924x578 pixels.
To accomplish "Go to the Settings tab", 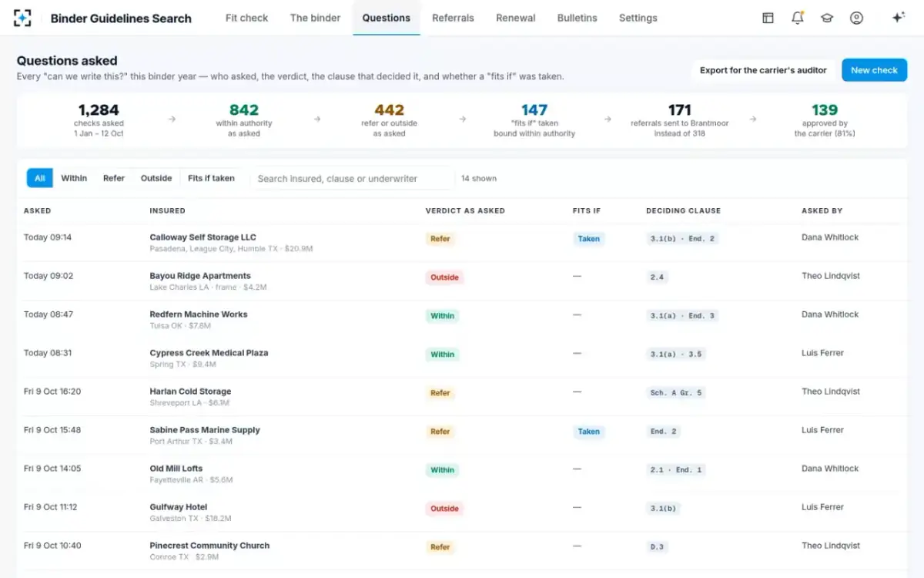I will pos(638,18).
